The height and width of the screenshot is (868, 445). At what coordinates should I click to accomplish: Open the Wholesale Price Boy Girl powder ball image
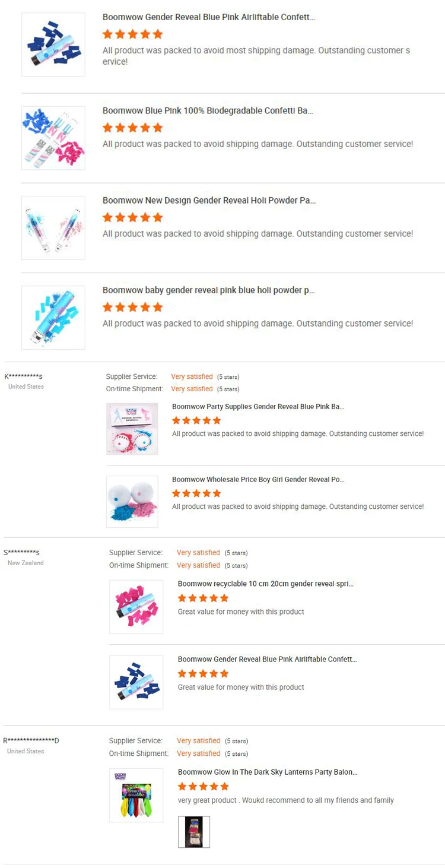pos(132,502)
